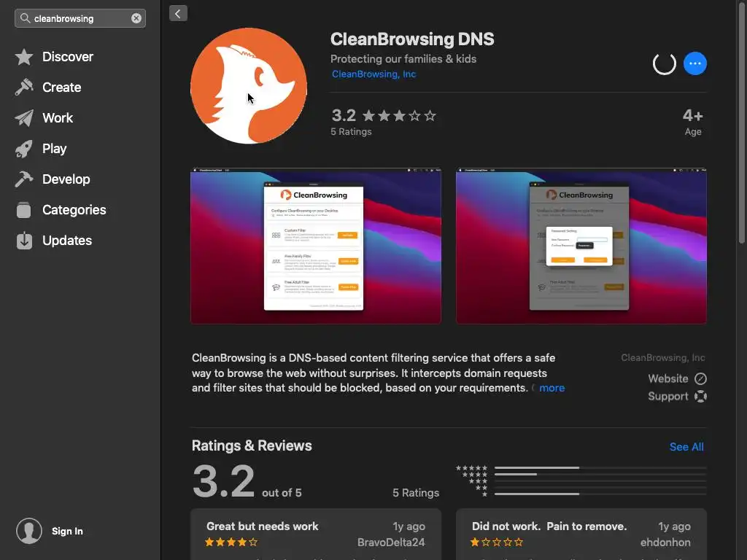Screen dimensions: 747x560
Task: Click the '5 Ratings' text under the stars
Action: [351, 131]
